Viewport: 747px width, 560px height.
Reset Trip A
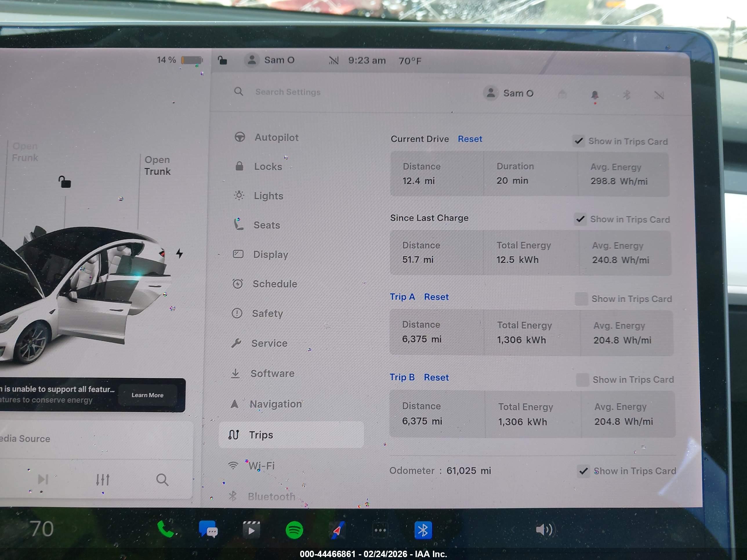click(x=436, y=297)
